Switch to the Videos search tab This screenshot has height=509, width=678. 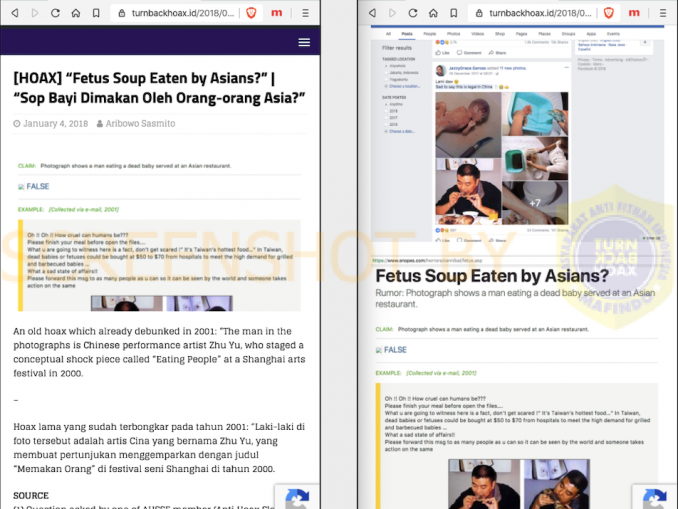click(477, 34)
